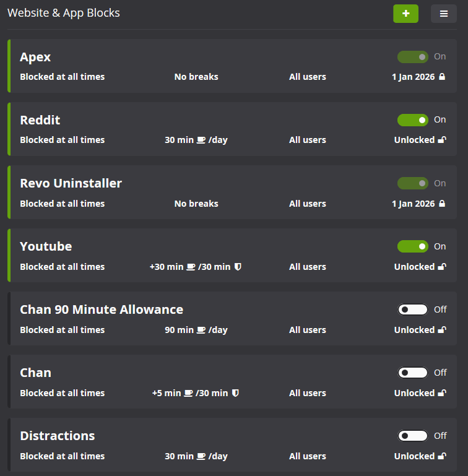
Task: Click the padlock icon on Distractions block
Action: coord(442,456)
